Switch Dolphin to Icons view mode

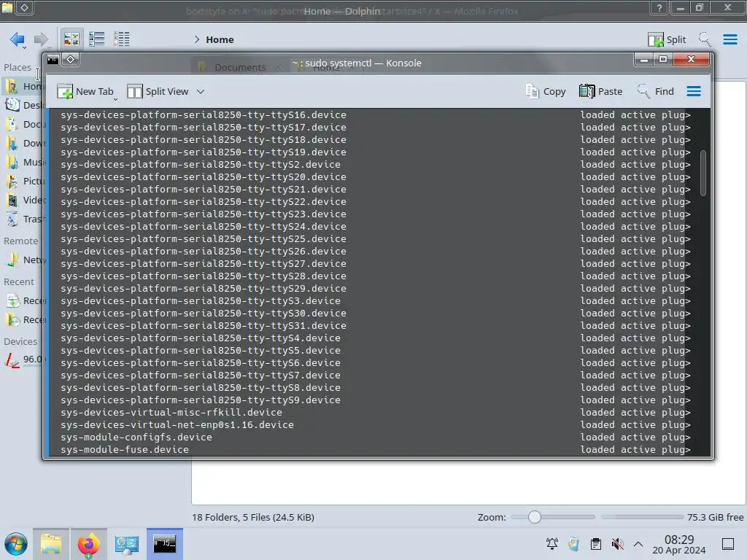tap(71, 39)
